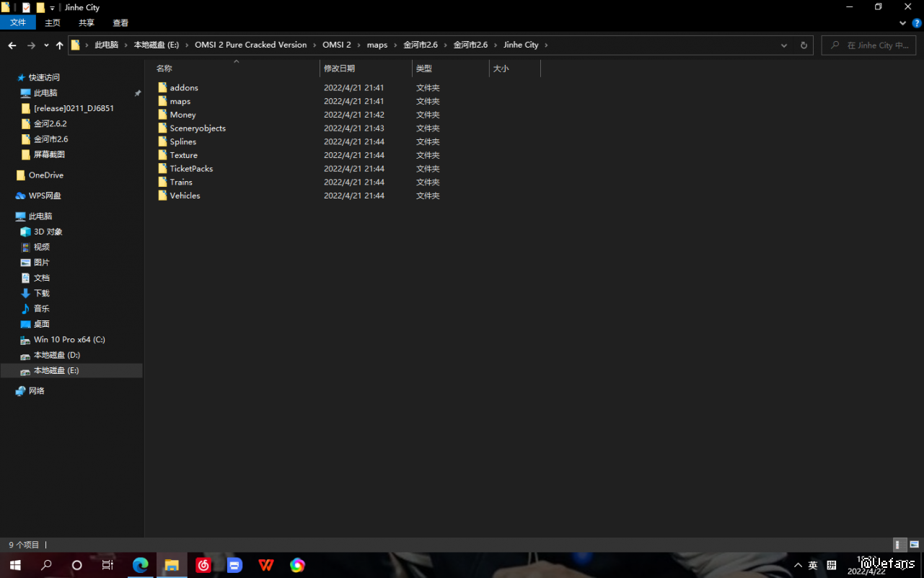Click the Jinhe City breadcrumb in address bar
Screen dimensions: 924x578
click(x=521, y=45)
